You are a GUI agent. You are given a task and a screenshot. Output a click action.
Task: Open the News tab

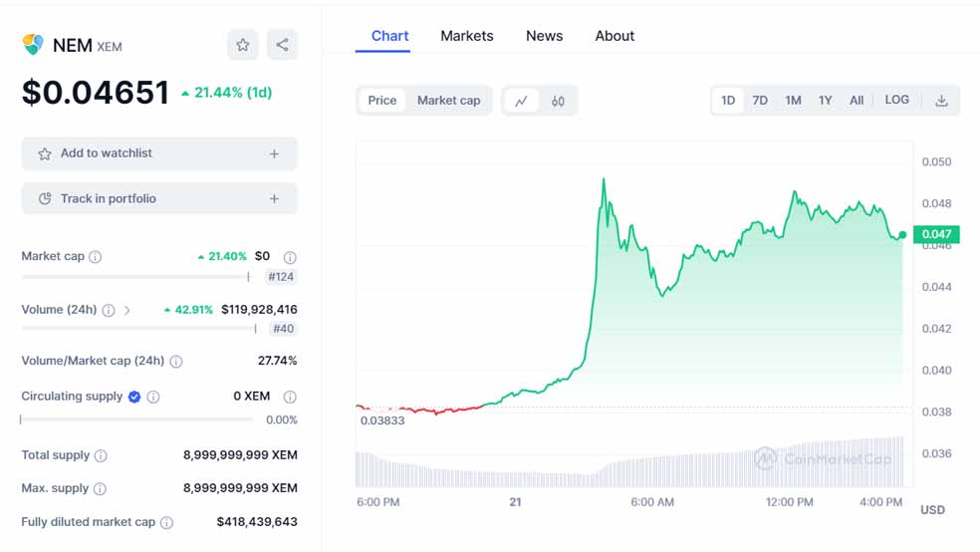544,36
